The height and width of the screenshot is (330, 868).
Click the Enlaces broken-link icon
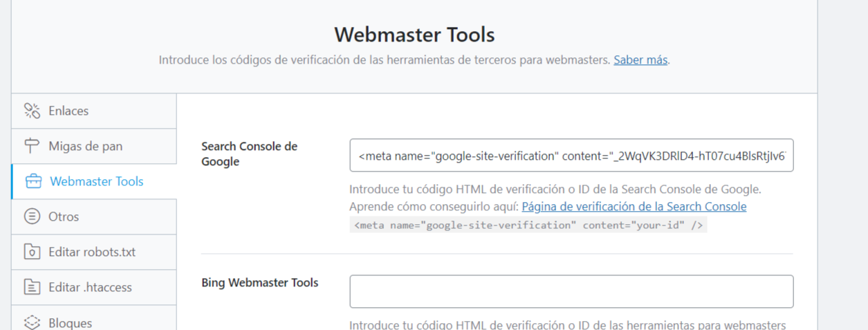(33, 111)
